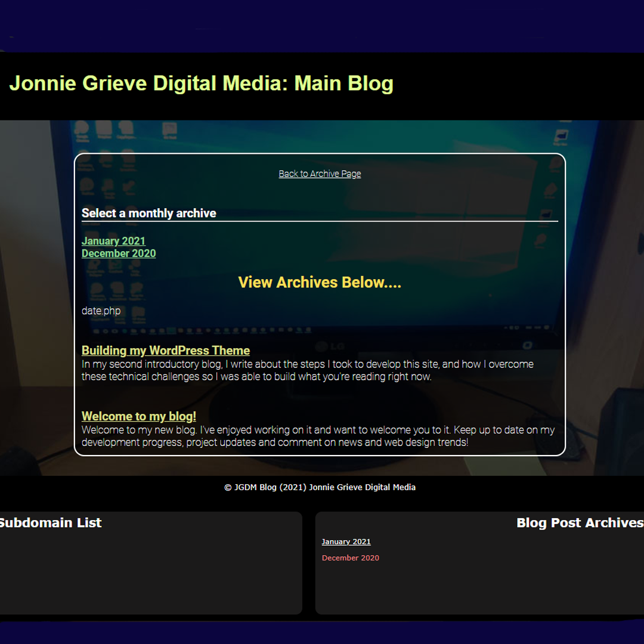
Task: Open the green December 2020 monthly archive link
Action: pyautogui.click(x=118, y=253)
